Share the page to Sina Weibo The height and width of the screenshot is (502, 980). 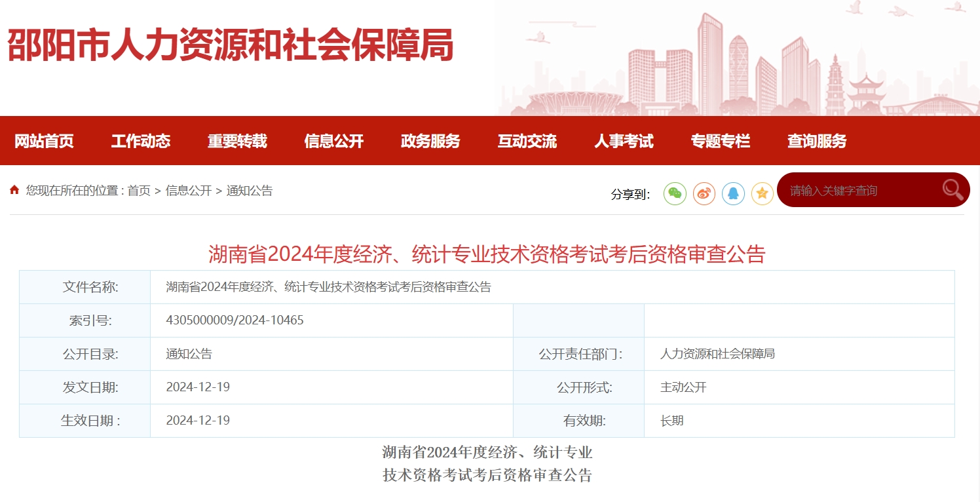(x=704, y=193)
